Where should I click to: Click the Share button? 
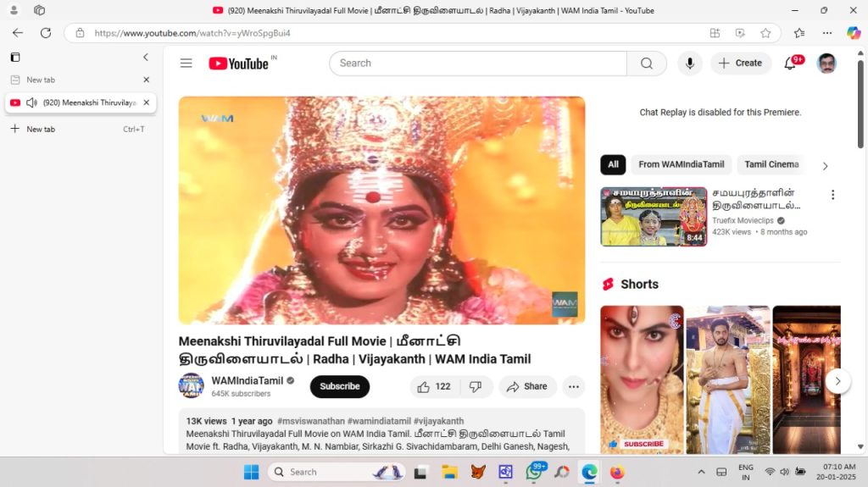tap(527, 386)
